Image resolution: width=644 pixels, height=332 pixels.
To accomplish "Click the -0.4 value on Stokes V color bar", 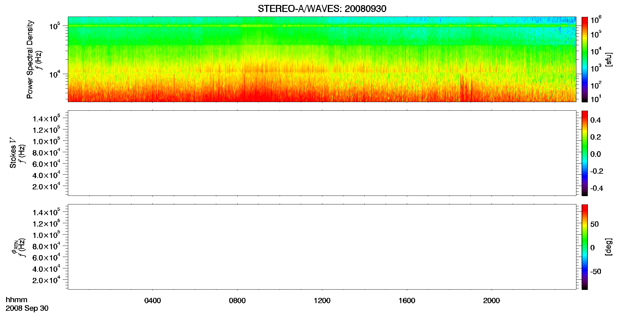I will coord(597,188).
